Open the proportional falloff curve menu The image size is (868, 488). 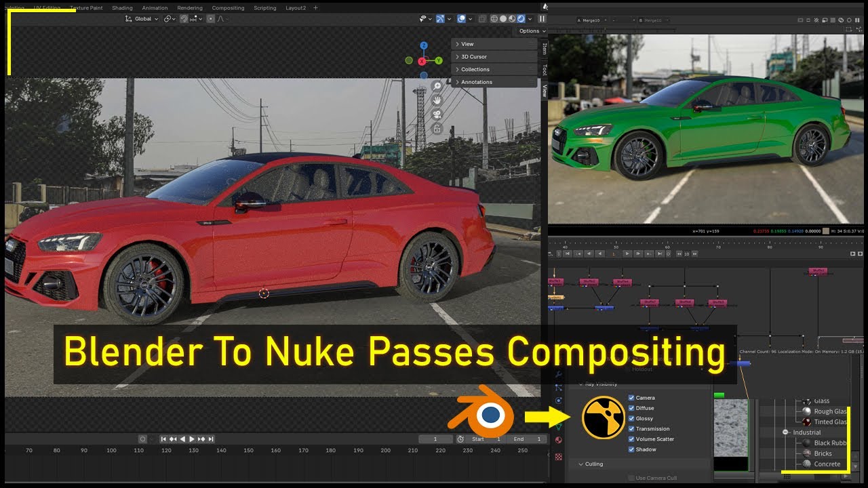[222, 19]
